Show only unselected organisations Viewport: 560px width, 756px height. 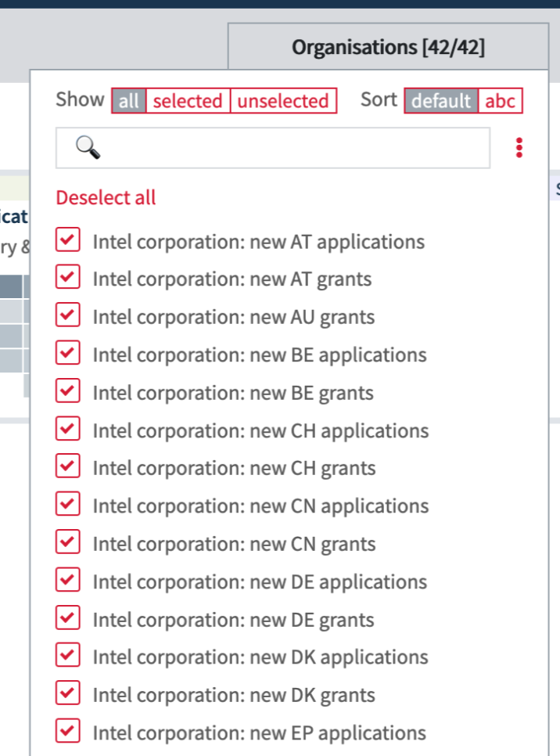(x=283, y=101)
